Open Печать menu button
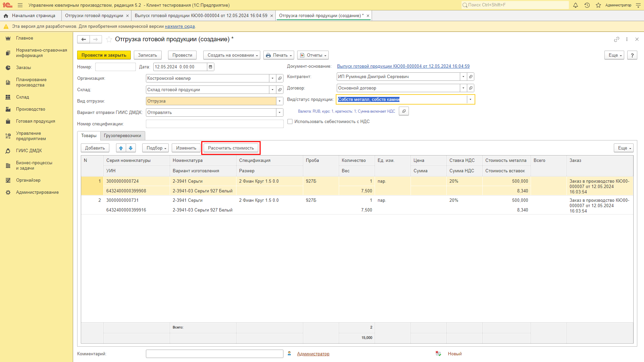Image resolution: width=644 pixels, height=362 pixels. click(279, 55)
